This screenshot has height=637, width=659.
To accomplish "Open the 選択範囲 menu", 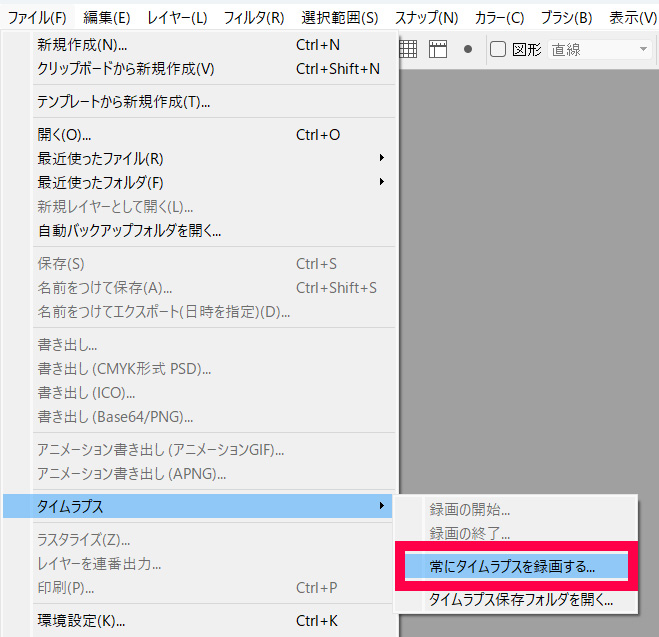I will click(340, 17).
